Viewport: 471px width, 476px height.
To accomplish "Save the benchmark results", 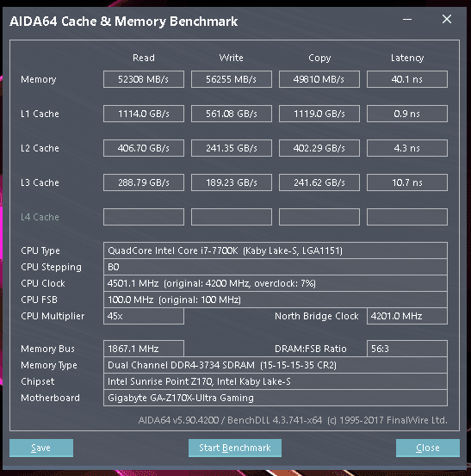I will pyautogui.click(x=41, y=448).
